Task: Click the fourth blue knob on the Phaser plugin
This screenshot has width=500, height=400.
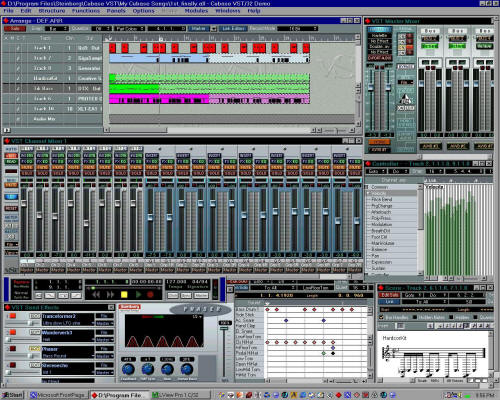Action: coord(187,369)
